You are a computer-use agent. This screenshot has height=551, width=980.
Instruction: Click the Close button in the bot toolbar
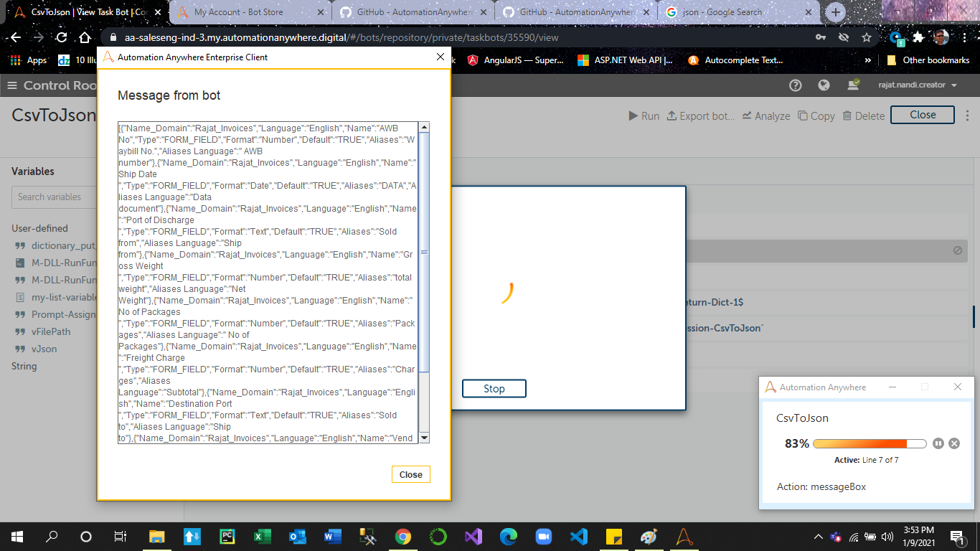923,115
